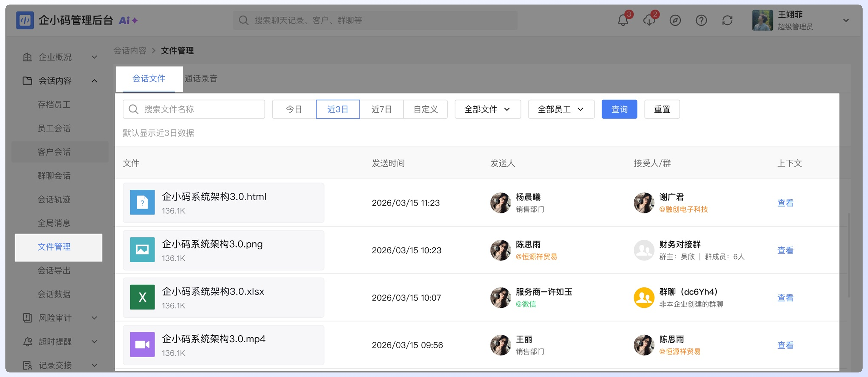Open the 全部员工 dropdown

[x=561, y=109]
